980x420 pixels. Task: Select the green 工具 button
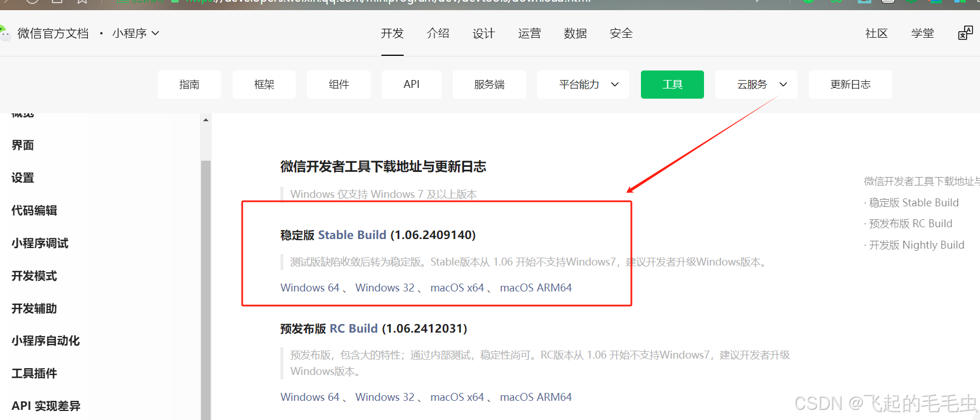(x=672, y=85)
